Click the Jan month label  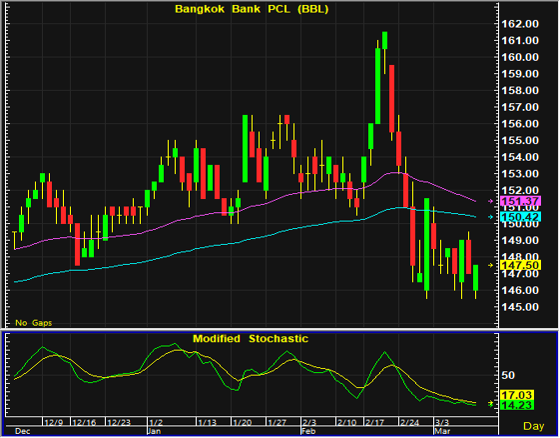(154, 431)
